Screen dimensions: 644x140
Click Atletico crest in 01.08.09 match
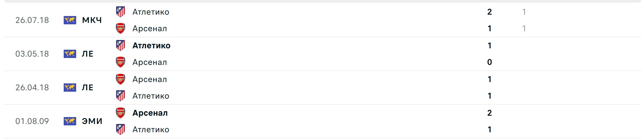[120, 130]
